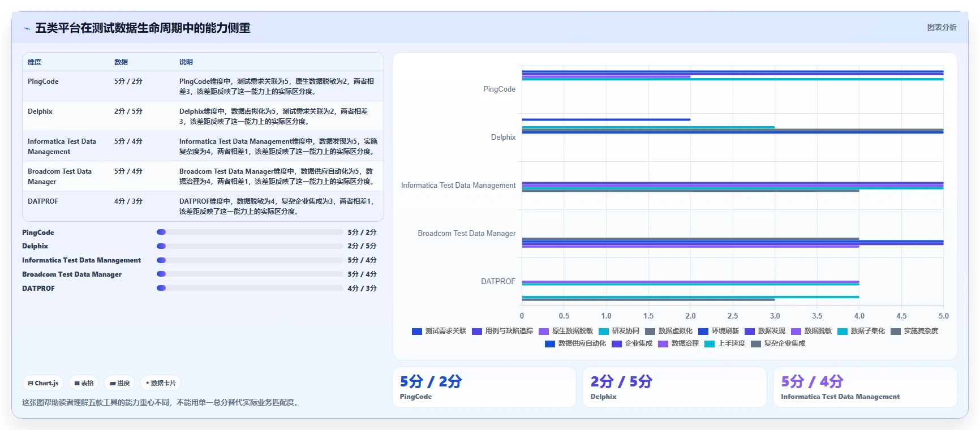The width and height of the screenshot is (980, 430).
Task: Click the 5分 / 2分 table cell
Action: pyautogui.click(x=128, y=81)
